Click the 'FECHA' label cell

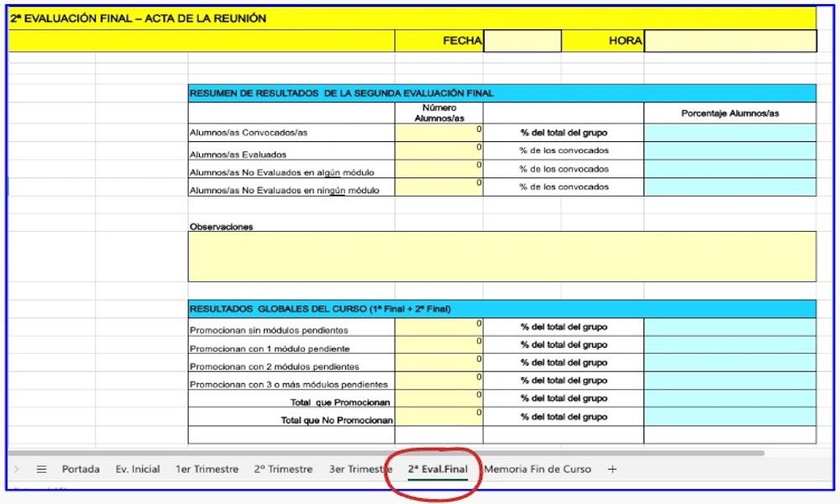click(462, 40)
